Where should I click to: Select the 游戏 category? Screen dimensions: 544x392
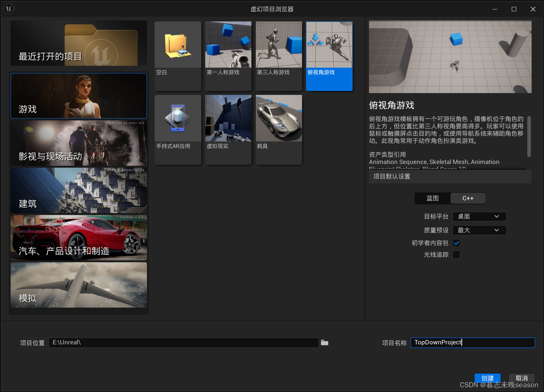pyautogui.click(x=79, y=96)
